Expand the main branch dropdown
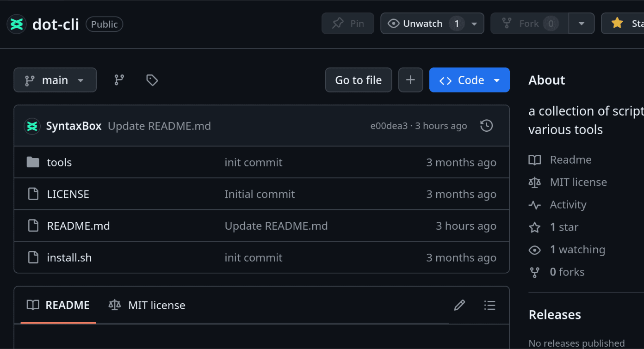 55,80
